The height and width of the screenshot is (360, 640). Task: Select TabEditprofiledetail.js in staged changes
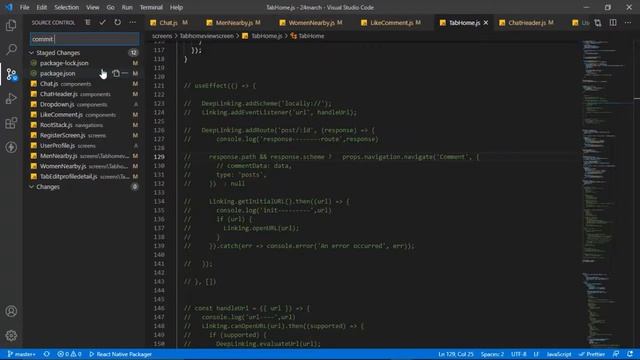pos(84,176)
